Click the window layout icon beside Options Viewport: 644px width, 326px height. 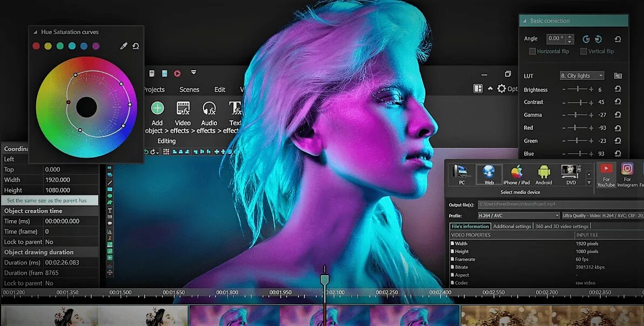click(x=478, y=89)
